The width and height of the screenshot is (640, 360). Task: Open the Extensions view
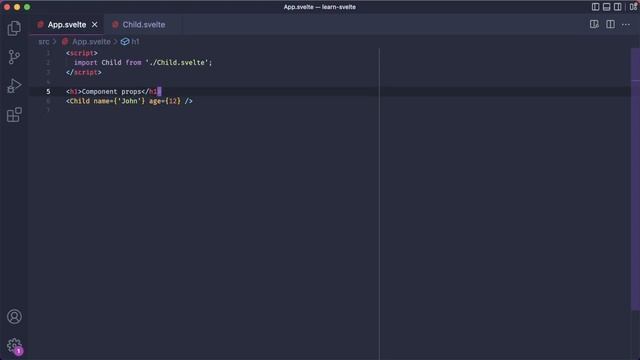click(x=14, y=115)
